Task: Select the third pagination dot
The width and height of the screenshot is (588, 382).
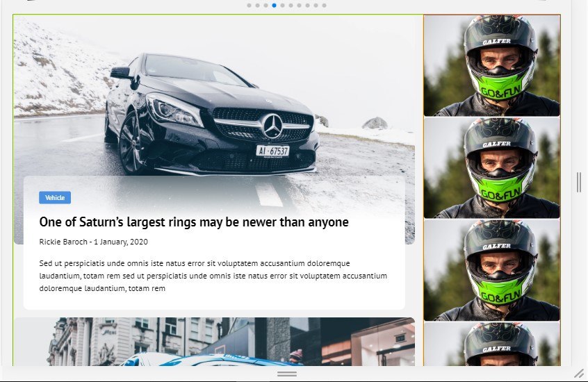Action: 266,6
